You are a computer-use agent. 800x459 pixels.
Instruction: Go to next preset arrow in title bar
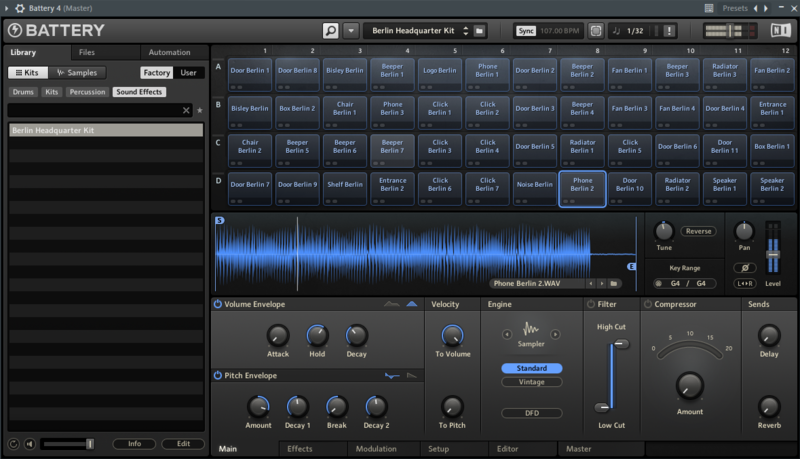pos(765,8)
